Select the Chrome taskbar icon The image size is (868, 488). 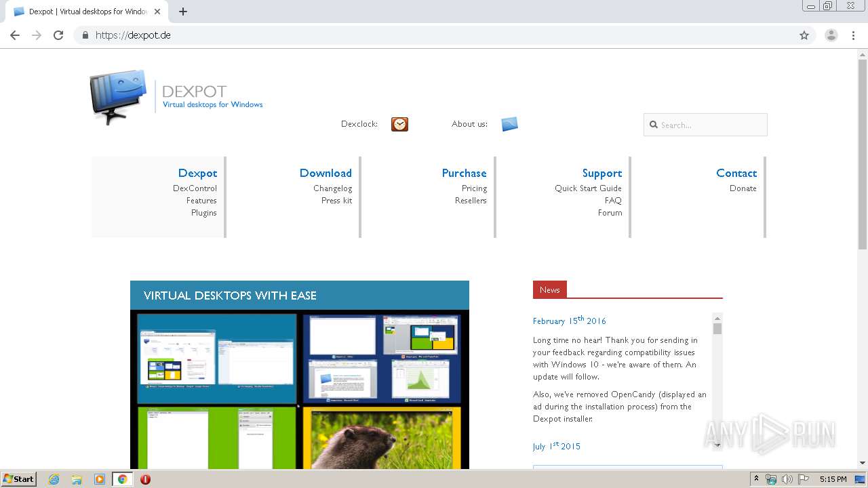(x=122, y=479)
